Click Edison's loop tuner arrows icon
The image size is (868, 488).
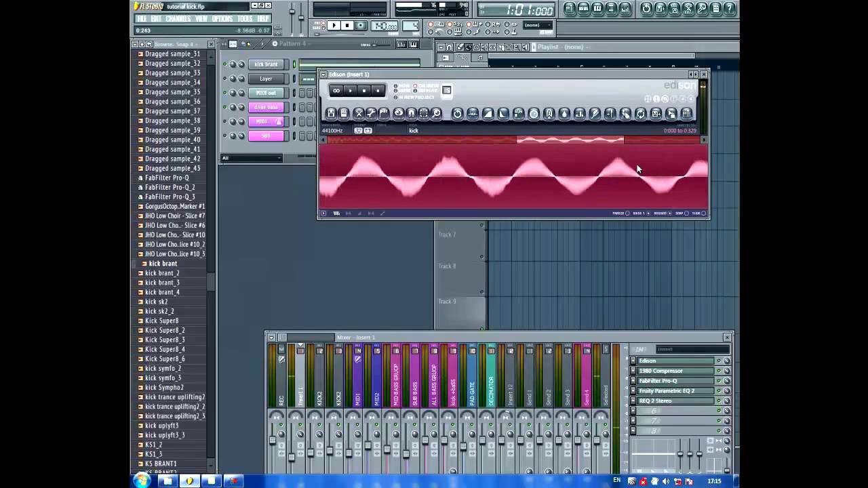641,114
